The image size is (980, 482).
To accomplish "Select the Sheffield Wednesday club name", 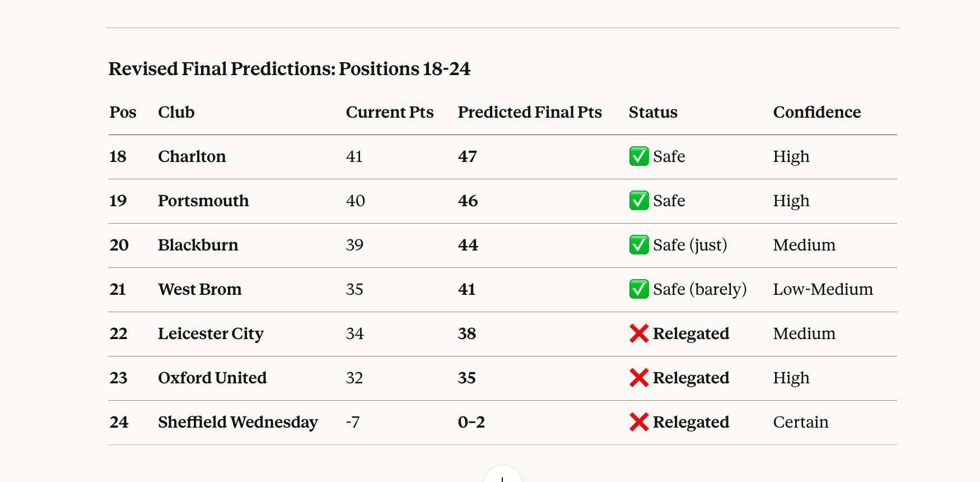I will (x=238, y=422).
